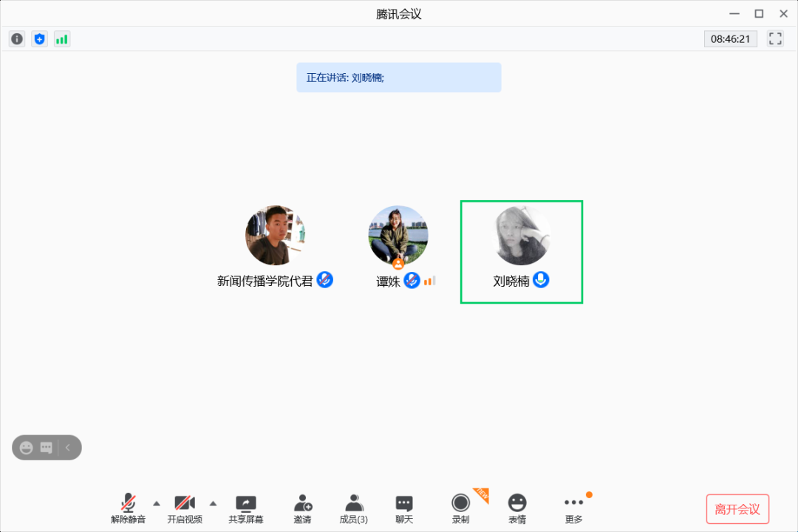
Task: Click 谭姝's avatar picture
Action: [398, 236]
